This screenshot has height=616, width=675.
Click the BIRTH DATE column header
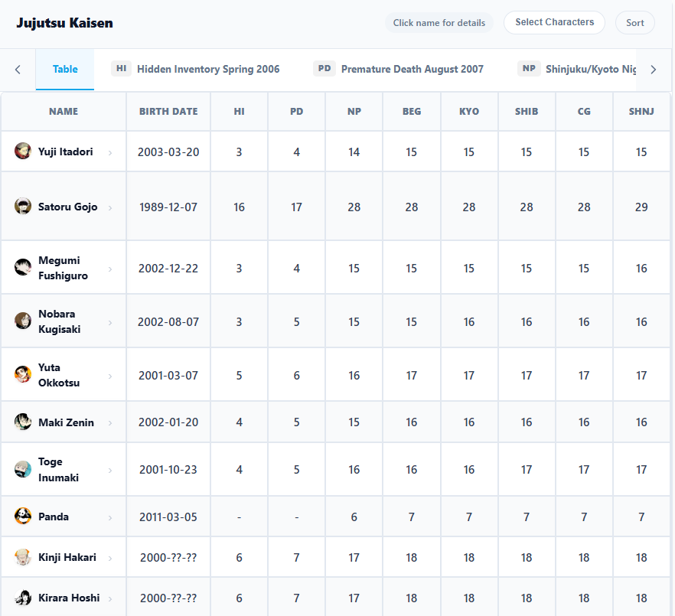point(168,112)
